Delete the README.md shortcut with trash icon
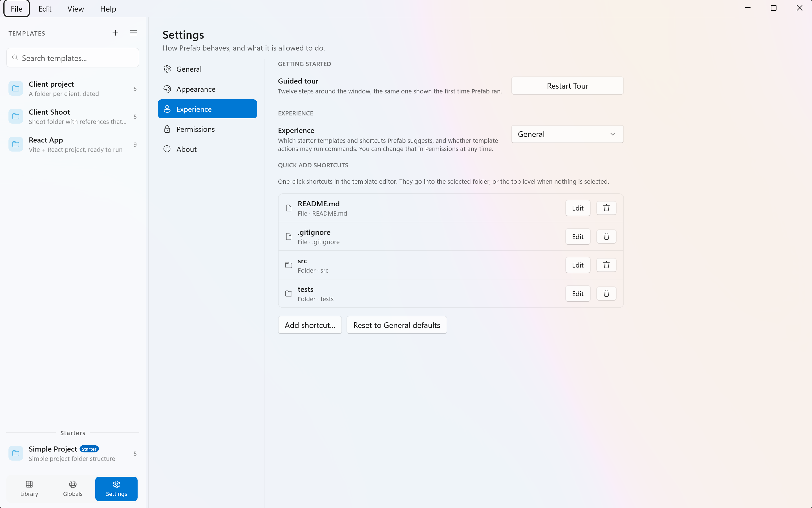 click(606, 208)
